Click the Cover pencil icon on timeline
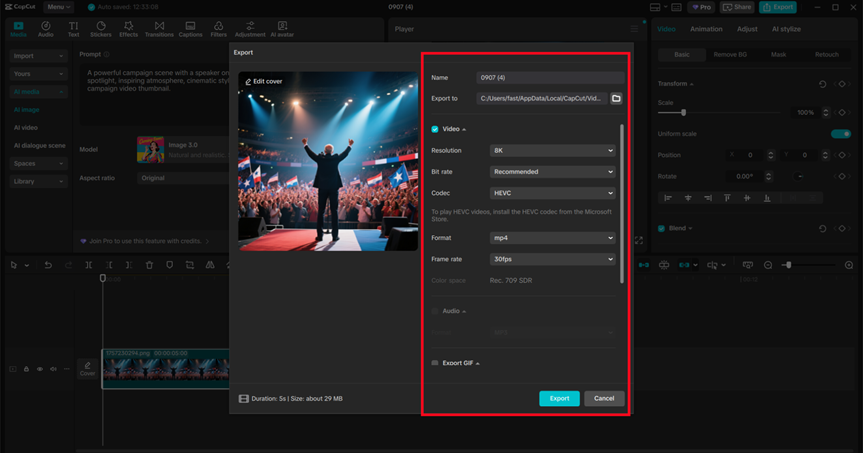This screenshot has height=453, width=863. [x=88, y=367]
